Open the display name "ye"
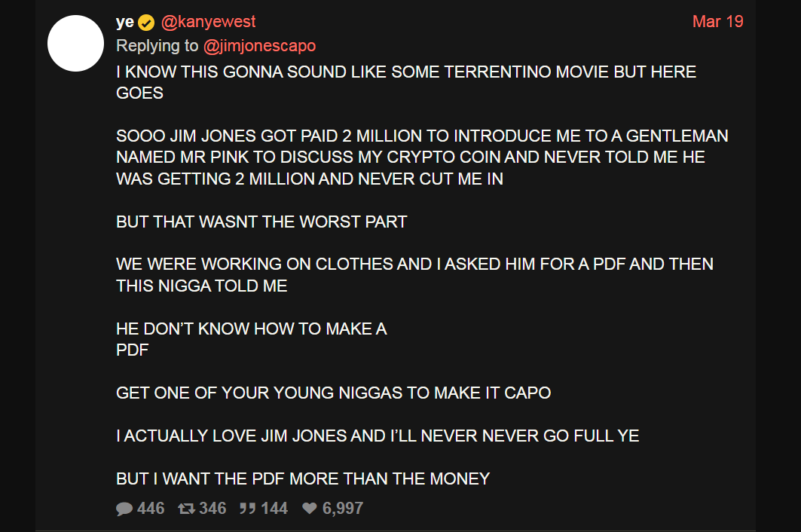This screenshot has height=532, width=801. pyautogui.click(x=124, y=22)
